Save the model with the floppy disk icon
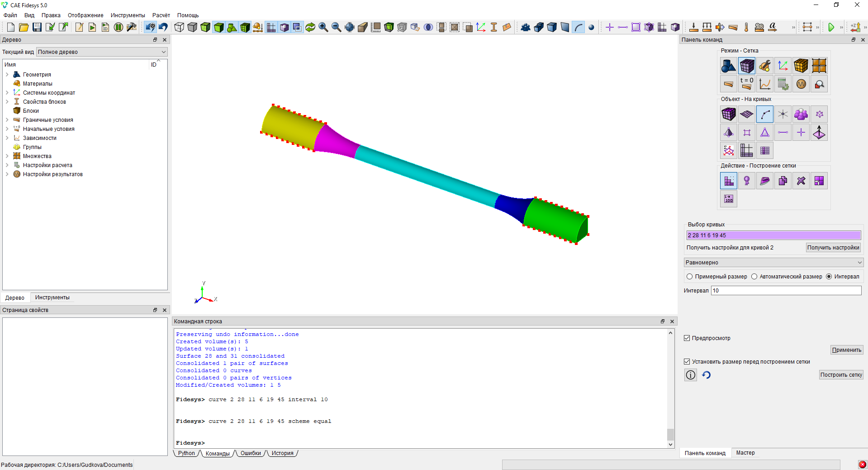 coord(37,27)
